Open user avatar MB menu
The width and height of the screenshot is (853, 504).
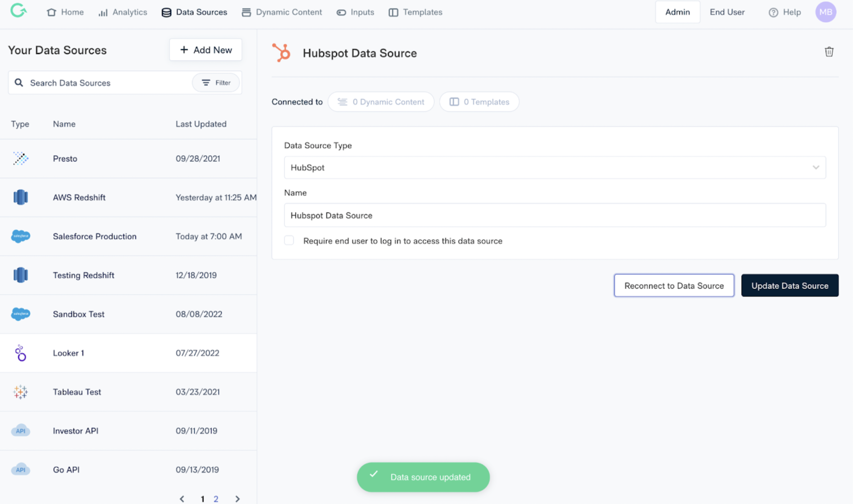(825, 12)
